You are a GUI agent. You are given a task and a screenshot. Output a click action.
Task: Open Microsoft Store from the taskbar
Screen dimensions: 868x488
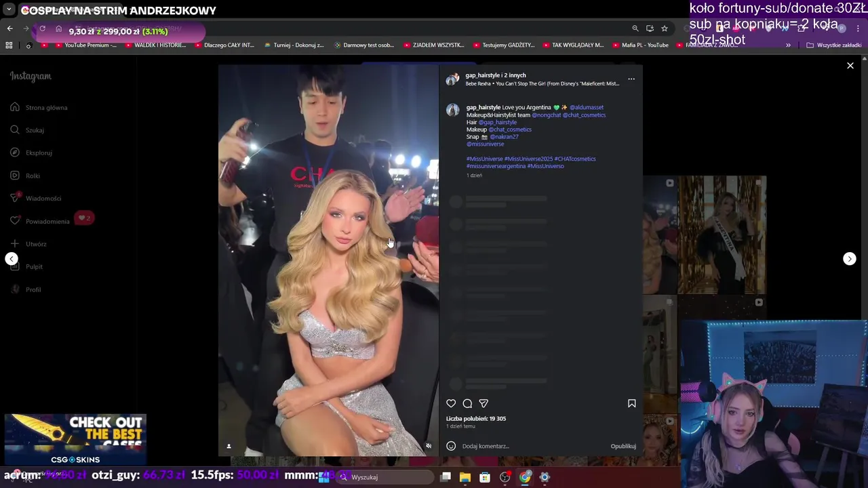click(485, 477)
